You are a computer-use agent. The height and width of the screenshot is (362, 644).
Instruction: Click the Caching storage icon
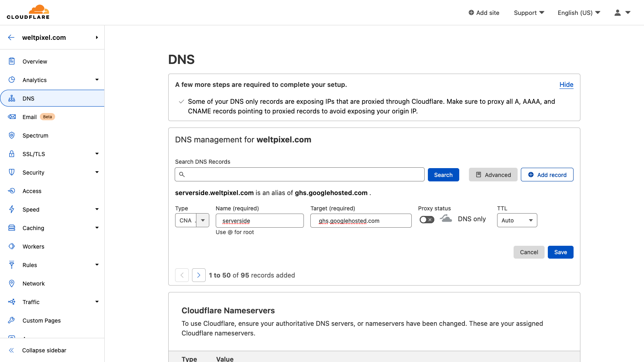point(12,228)
